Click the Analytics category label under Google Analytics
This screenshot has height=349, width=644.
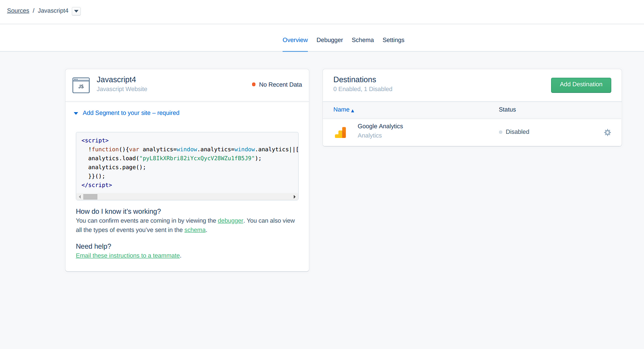(x=370, y=136)
